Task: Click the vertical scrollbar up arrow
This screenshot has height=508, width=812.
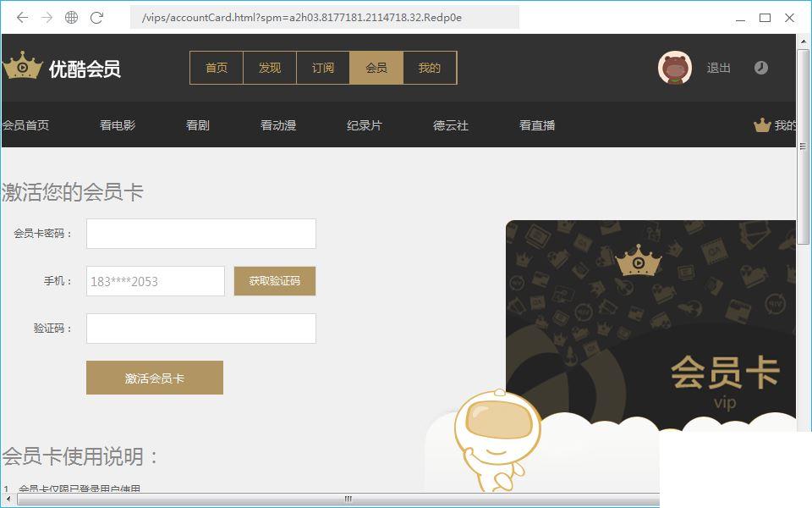Action: [804, 41]
